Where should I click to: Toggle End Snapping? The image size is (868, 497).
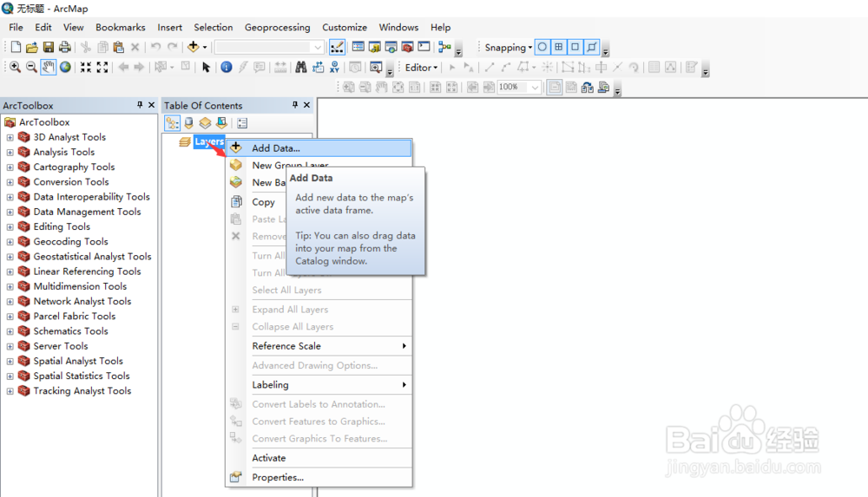[558, 47]
